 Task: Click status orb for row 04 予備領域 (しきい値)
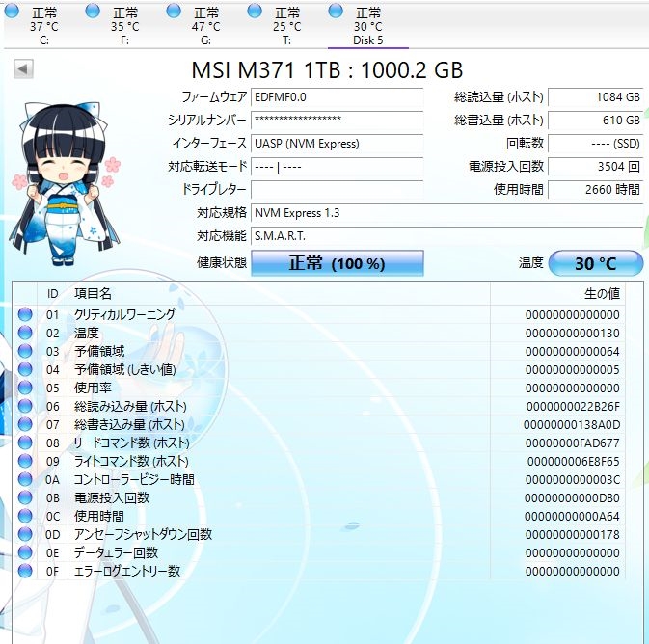[25, 369]
